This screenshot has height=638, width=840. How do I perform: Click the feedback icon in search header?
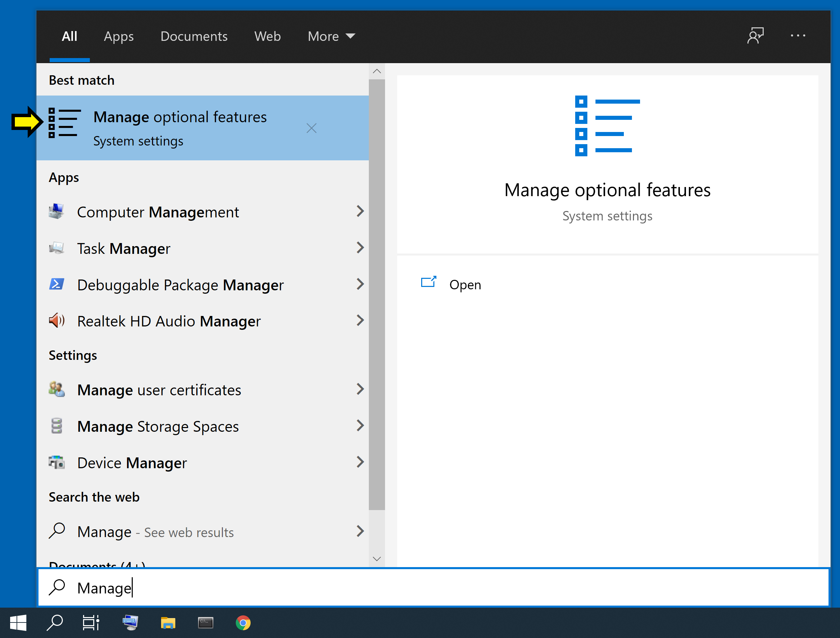pos(755,36)
